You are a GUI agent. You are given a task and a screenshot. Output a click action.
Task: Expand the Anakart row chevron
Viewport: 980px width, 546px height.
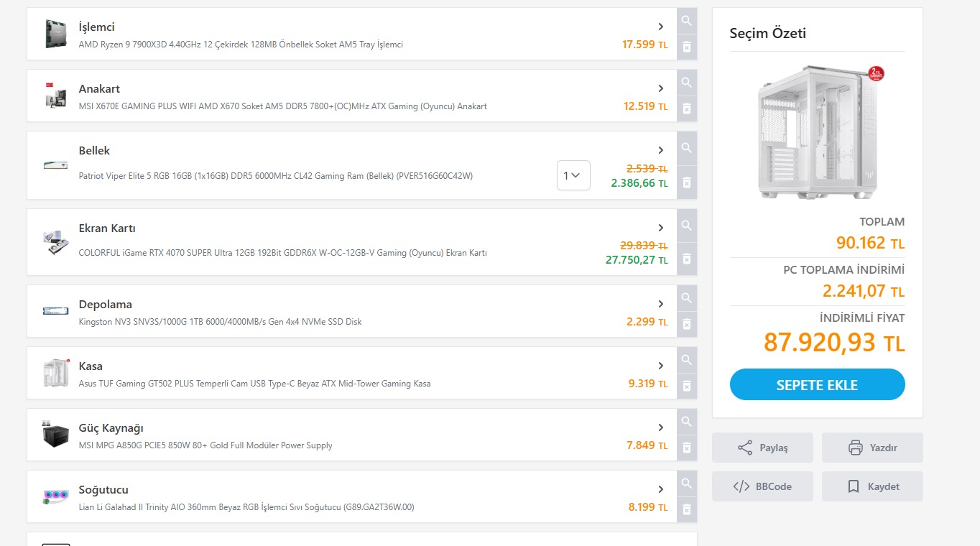click(x=661, y=88)
